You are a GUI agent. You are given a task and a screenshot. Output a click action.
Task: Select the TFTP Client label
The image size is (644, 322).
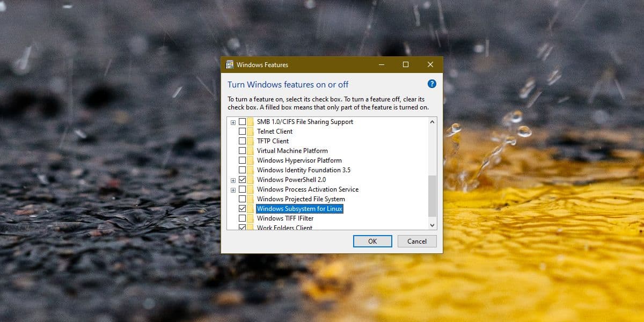[273, 141]
